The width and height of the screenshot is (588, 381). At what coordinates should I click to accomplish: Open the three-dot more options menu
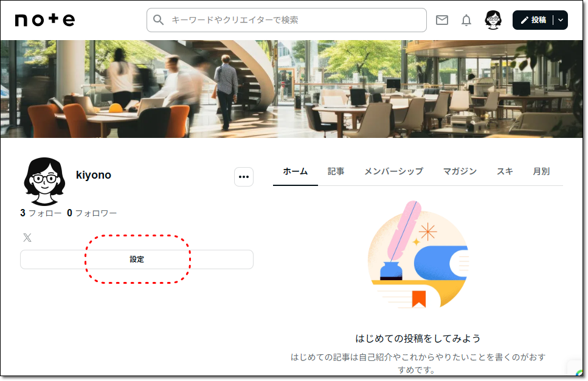[x=244, y=176]
